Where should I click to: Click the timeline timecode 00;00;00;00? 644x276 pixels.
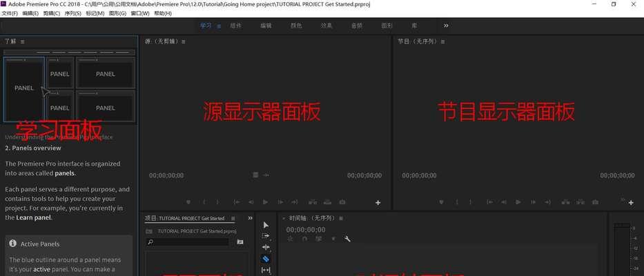point(306,230)
